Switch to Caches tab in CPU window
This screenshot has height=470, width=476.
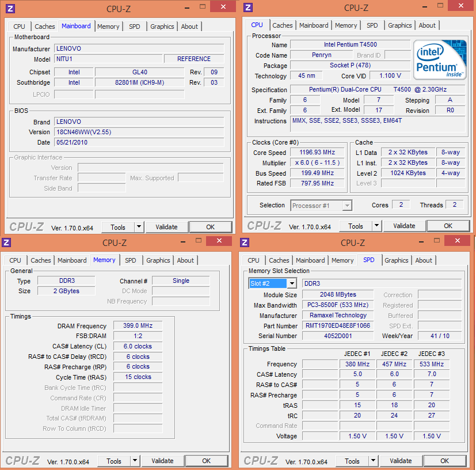tap(283, 25)
